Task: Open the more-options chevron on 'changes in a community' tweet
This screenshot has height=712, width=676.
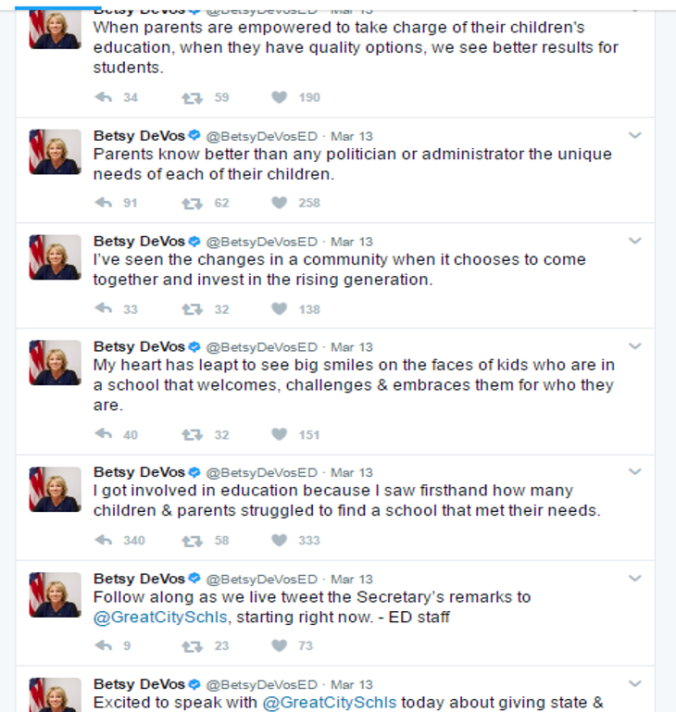Action: click(x=634, y=241)
